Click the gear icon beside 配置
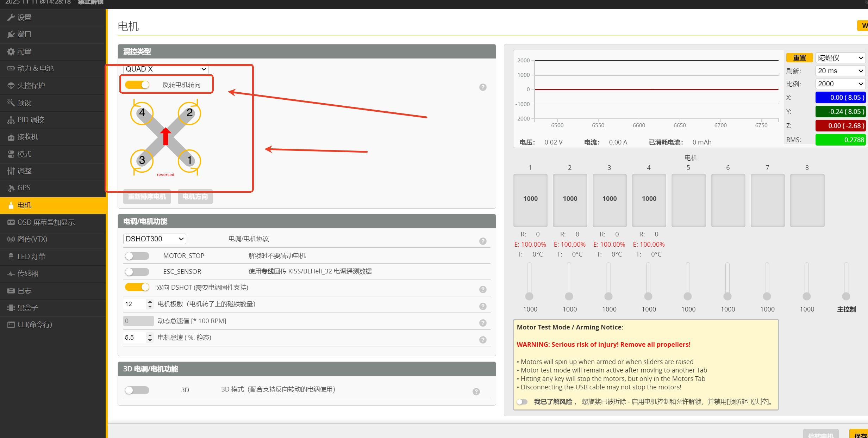The height and width of the screenshot is (438, 868). (11, 51)
